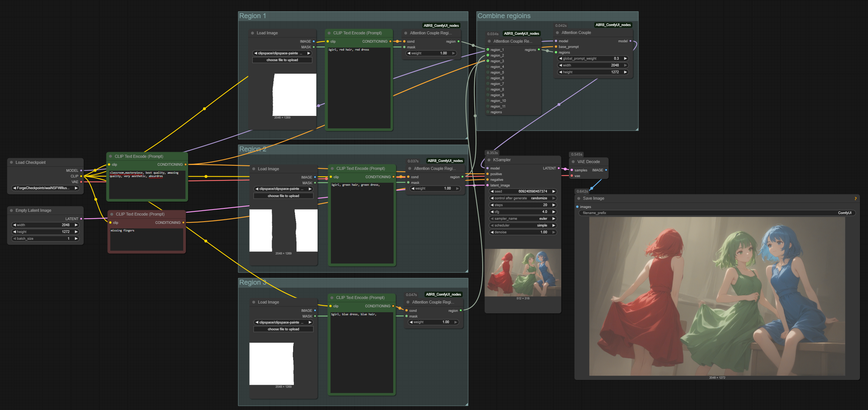Open the control after generate randomize combo

click(x=523, y=198)
